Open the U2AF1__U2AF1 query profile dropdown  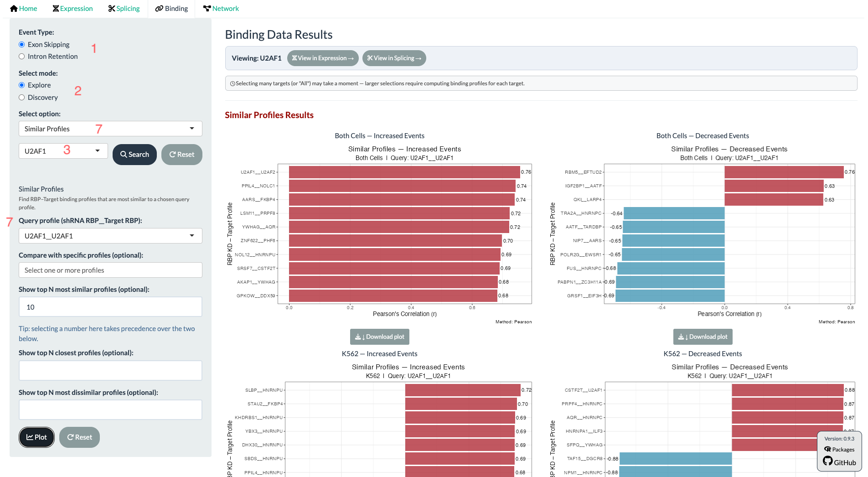[110, 236]
